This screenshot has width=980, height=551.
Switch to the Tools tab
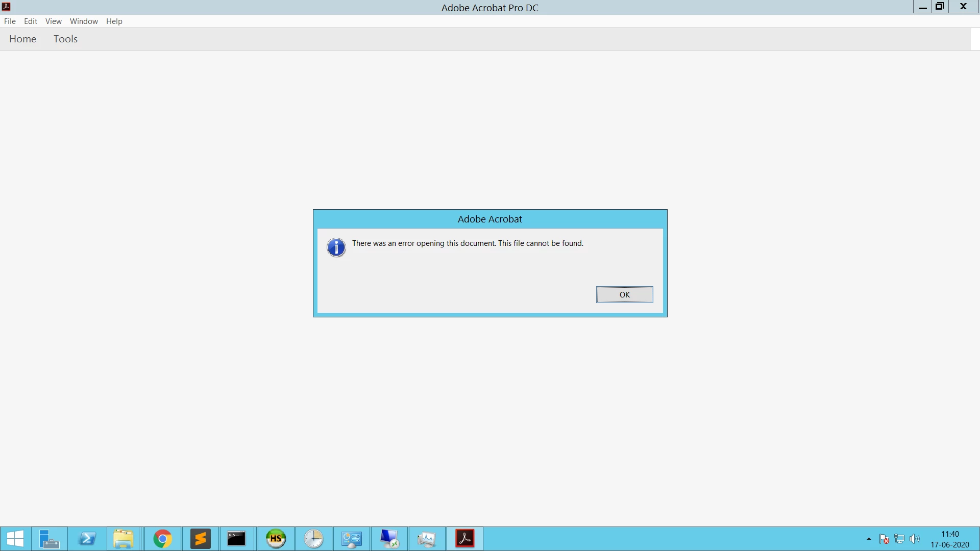pos(65,39)
